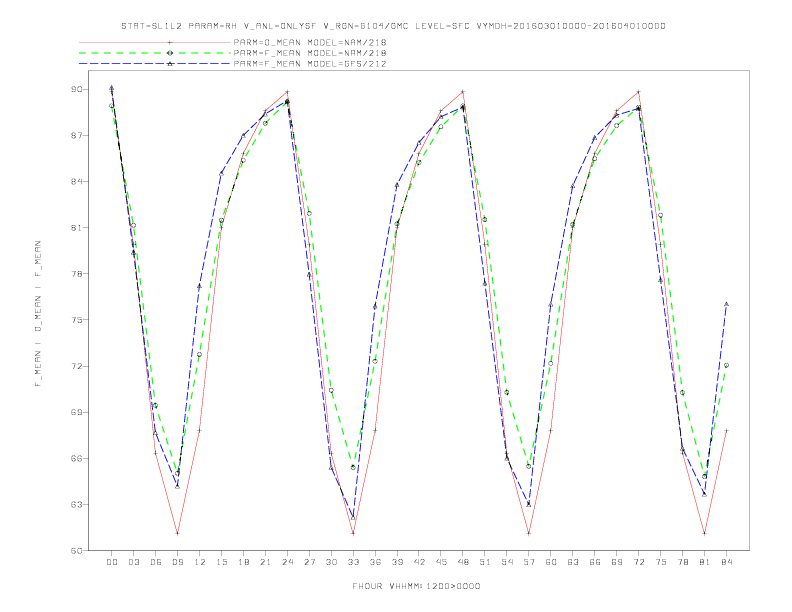Image resolution: width=792 pixels, height=612 pixels.
Task: Click x-axis forecast hour label 27
Action: [x=309, y=562]
